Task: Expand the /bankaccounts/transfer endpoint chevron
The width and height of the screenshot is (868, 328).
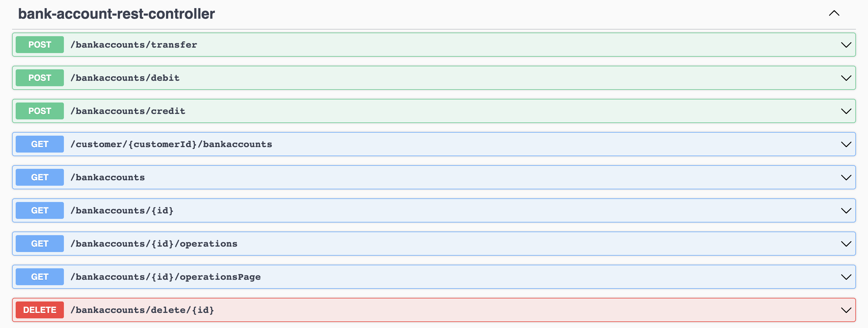Action: pos(846,44)
